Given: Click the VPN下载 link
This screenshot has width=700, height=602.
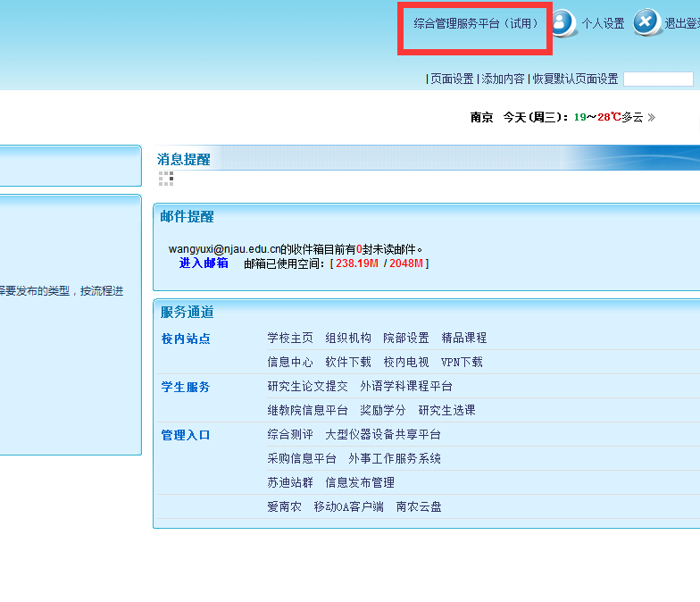Looking at the screenshot, I should pyautogui.click(x=462, y=362).
